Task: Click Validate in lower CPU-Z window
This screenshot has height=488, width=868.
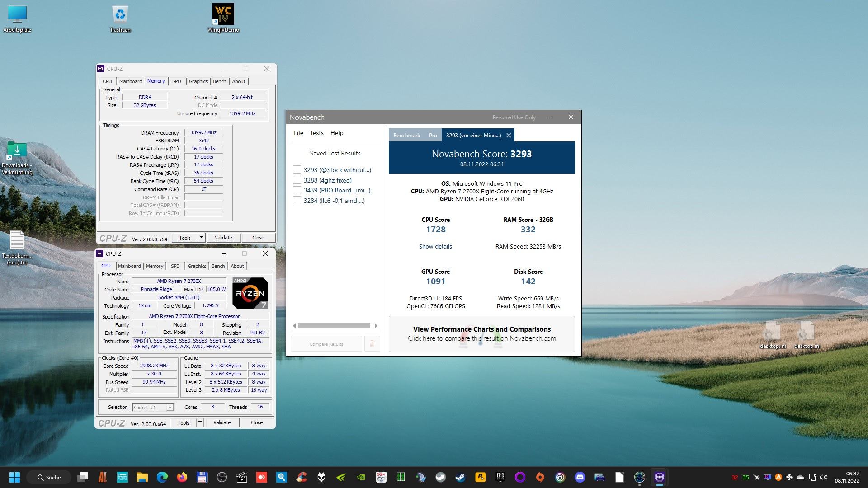Action: pyautogui.click(x=222, y=422)
